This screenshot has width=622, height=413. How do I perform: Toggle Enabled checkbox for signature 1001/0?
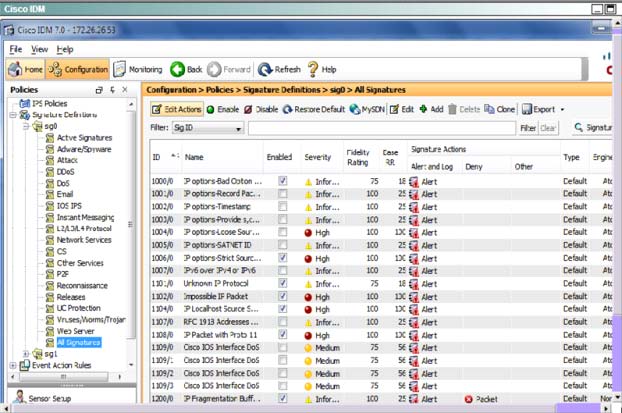click(x=282, y=194)
